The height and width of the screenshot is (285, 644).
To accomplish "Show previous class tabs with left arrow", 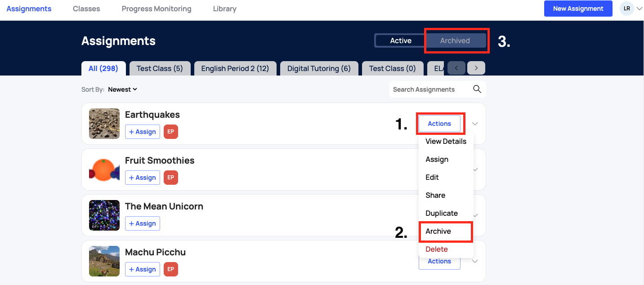I will pos(456,68).
